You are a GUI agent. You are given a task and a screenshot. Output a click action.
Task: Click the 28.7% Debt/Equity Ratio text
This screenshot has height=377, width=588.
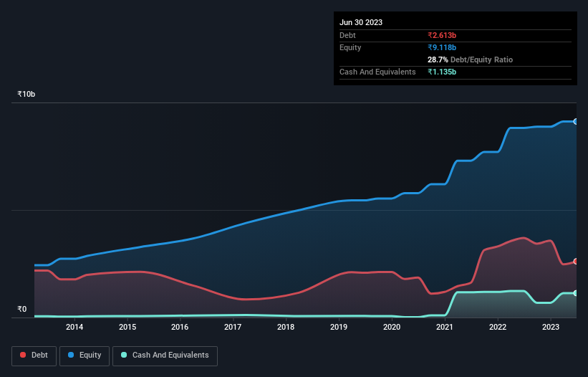click(x=470, y=59)
